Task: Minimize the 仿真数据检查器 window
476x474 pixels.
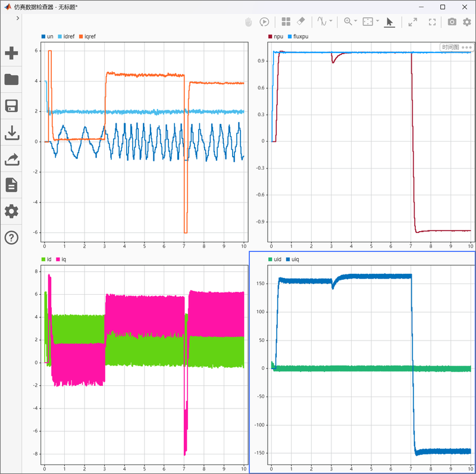Action: 421,7
